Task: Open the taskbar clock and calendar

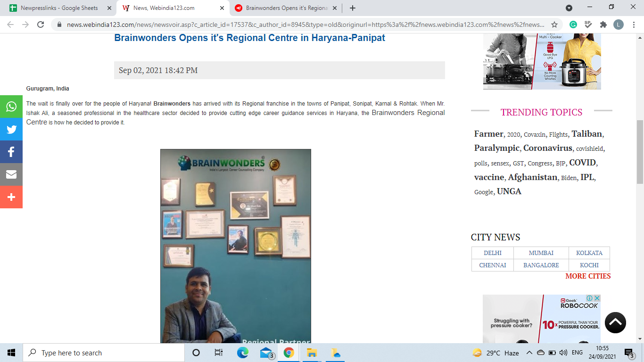Action: 602,353
